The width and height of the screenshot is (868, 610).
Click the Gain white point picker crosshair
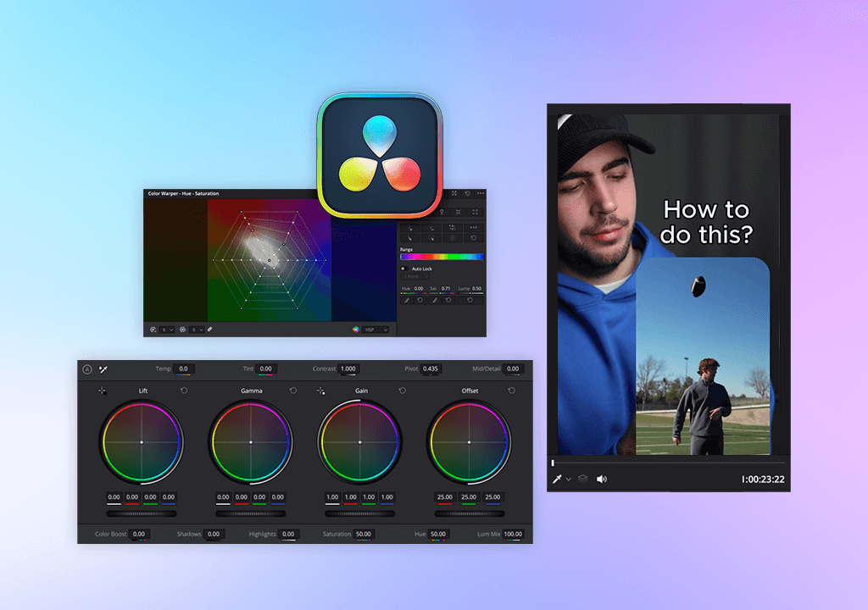320,391
